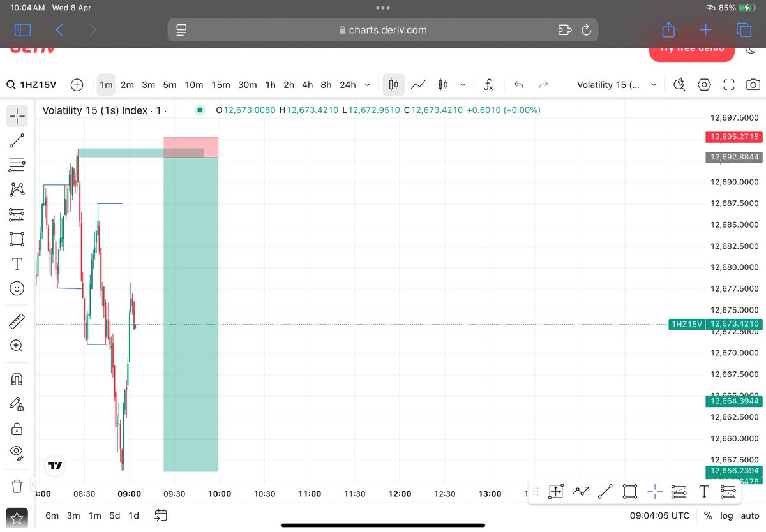Select the 5d range tab
766x532 pixels.
click(x=114, y=515)
